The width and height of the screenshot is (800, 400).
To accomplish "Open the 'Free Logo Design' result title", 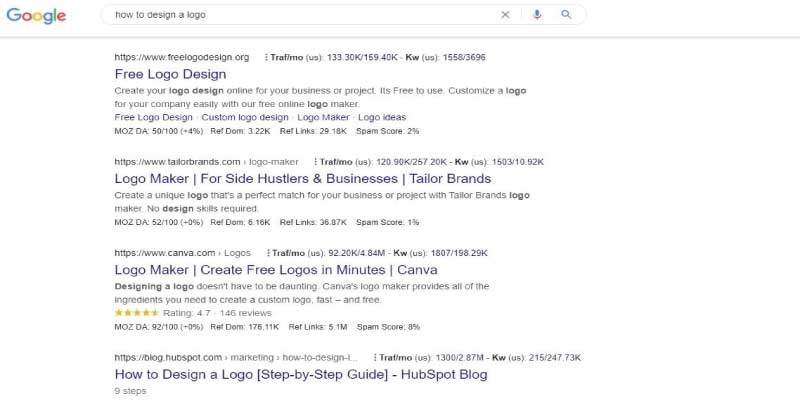I will pyautogui.click(x=170, y=74).
